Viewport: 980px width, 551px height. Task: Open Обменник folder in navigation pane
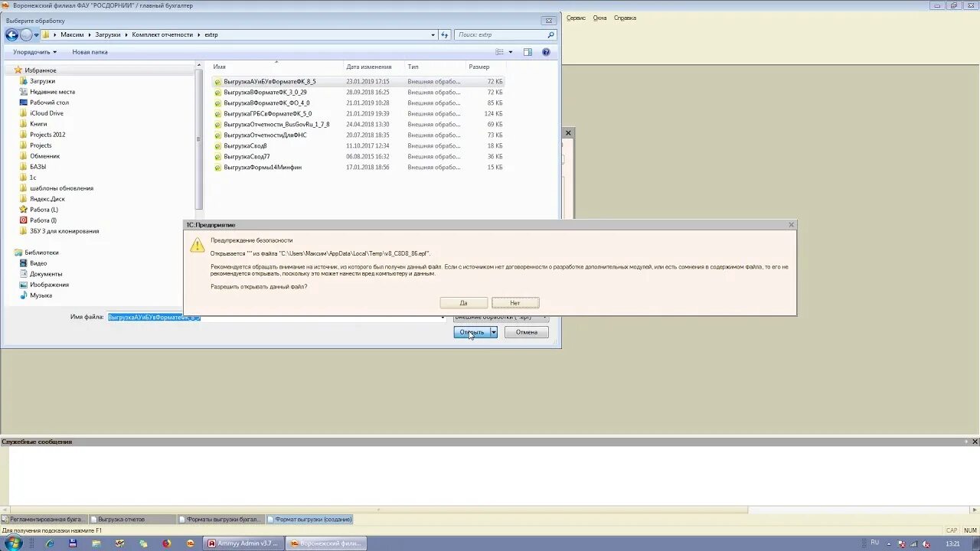click(44, 156)
